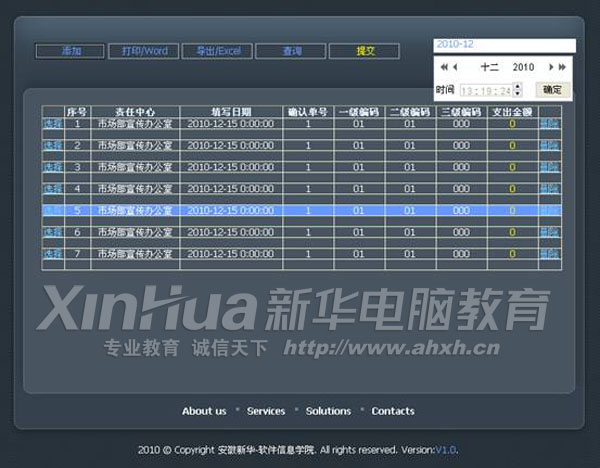The width and height of the screenshot is (600, 468).
Task: Open Contacts in footer menu
Action: coord(393,411)
